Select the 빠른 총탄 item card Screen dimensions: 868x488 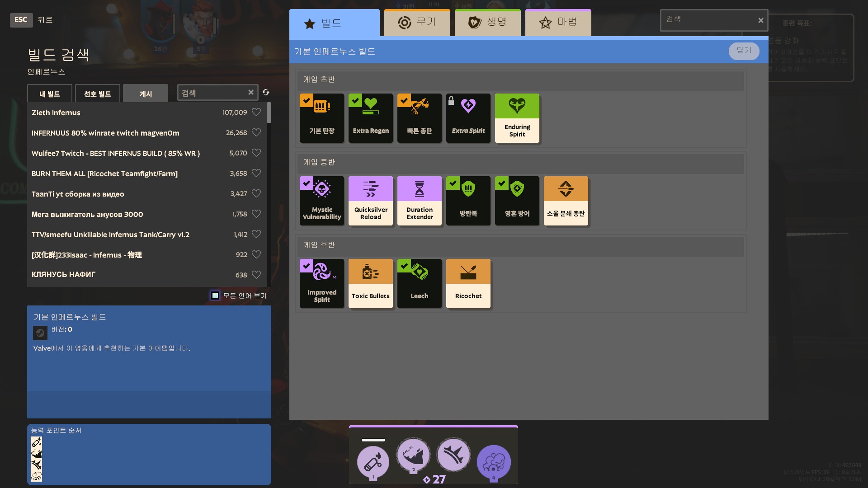tap(420, 118)
